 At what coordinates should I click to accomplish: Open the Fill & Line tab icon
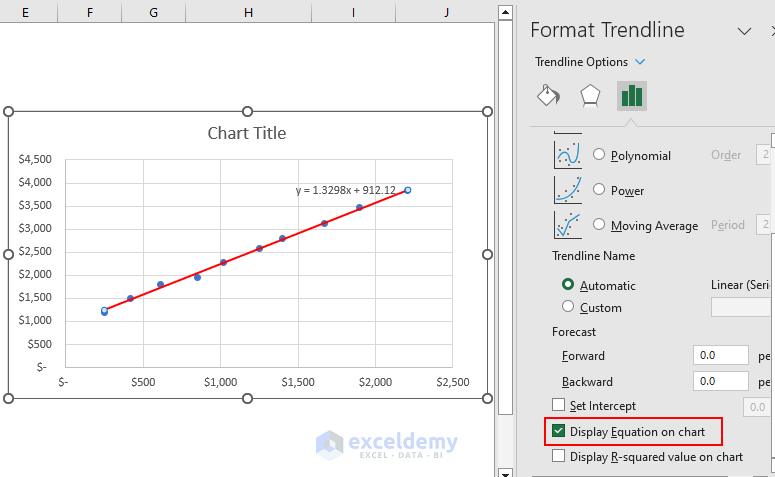pos(548,95)
